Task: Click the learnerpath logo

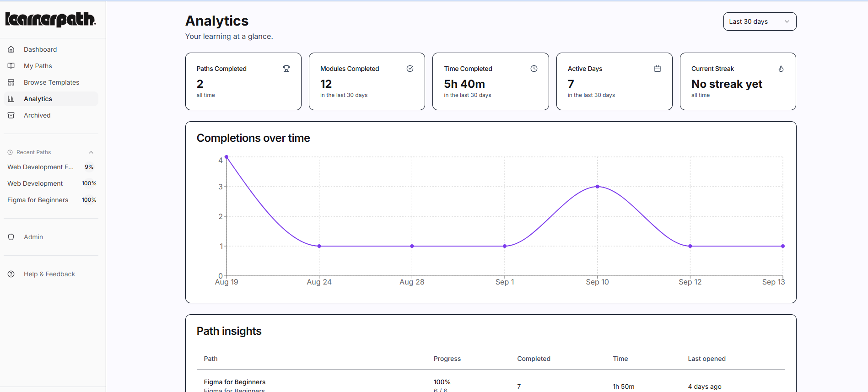Action: [50, 19]
